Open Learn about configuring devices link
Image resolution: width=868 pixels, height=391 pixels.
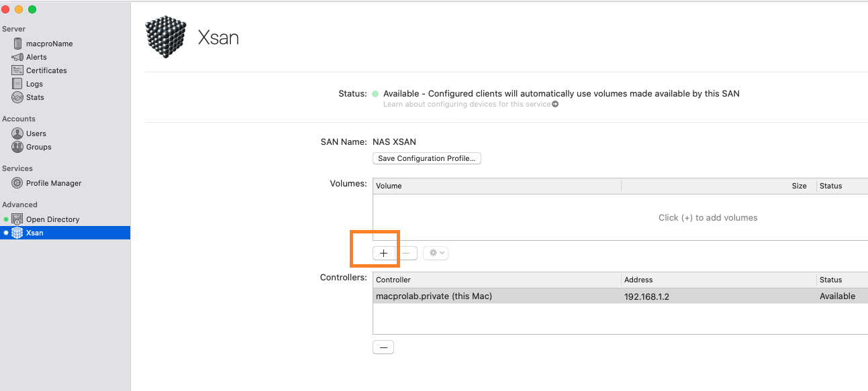[467, 105]
